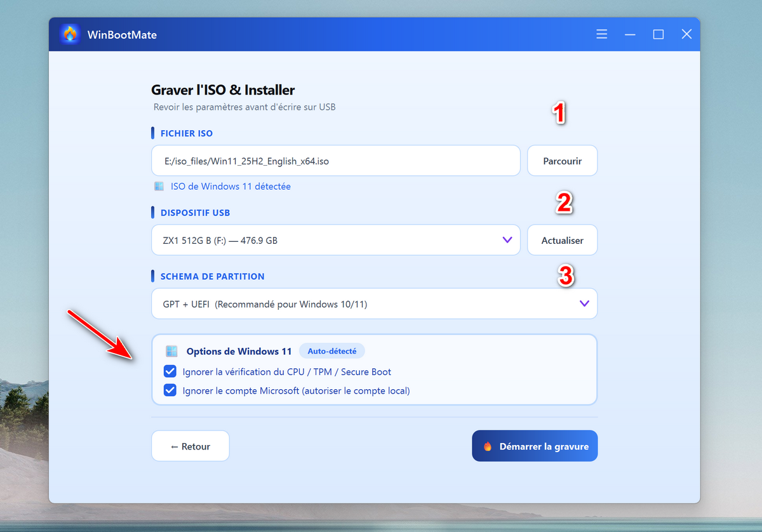Minimize the WinBootMate window

click(630, 34)
